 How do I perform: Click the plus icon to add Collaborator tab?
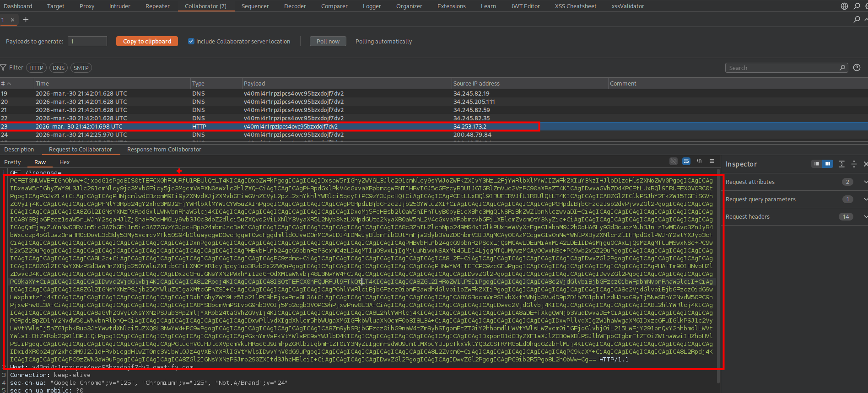pos(26,20)
